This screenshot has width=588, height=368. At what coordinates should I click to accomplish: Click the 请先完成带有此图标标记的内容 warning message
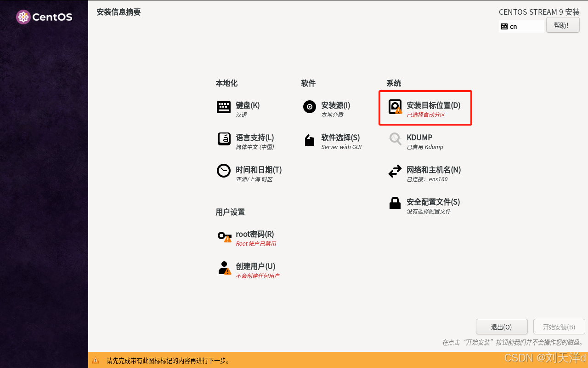[168, 361]
